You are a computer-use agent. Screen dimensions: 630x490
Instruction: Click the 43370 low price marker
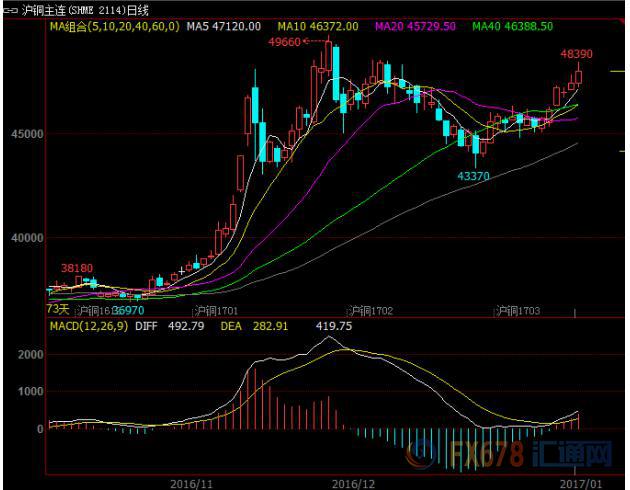point(473,176)
